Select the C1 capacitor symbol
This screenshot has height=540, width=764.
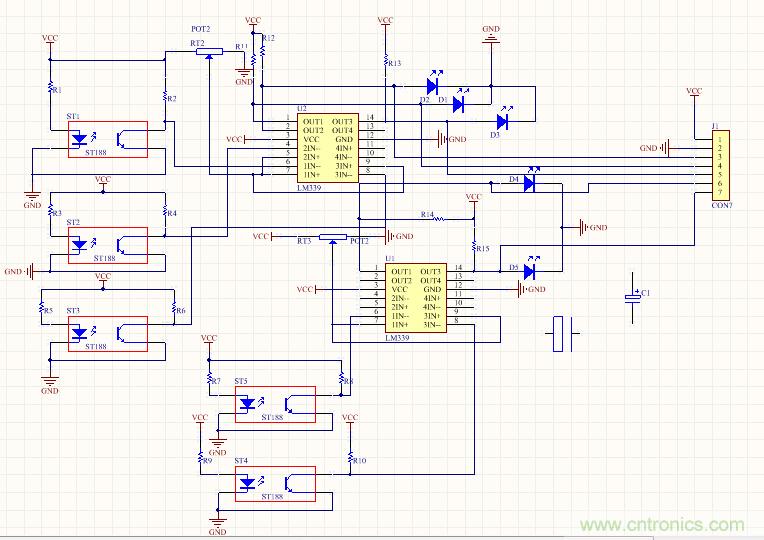(632, 297)
